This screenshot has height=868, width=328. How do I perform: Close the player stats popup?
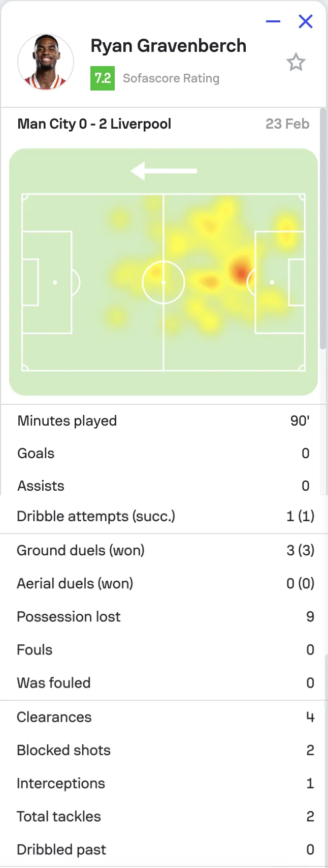point(306,21)
